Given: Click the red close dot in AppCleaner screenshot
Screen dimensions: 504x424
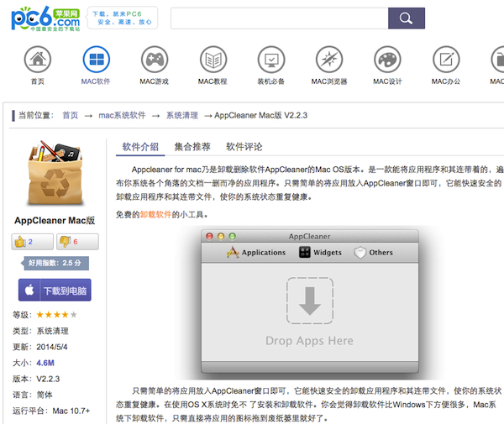Looking at the screenshot, I should 209,237.
